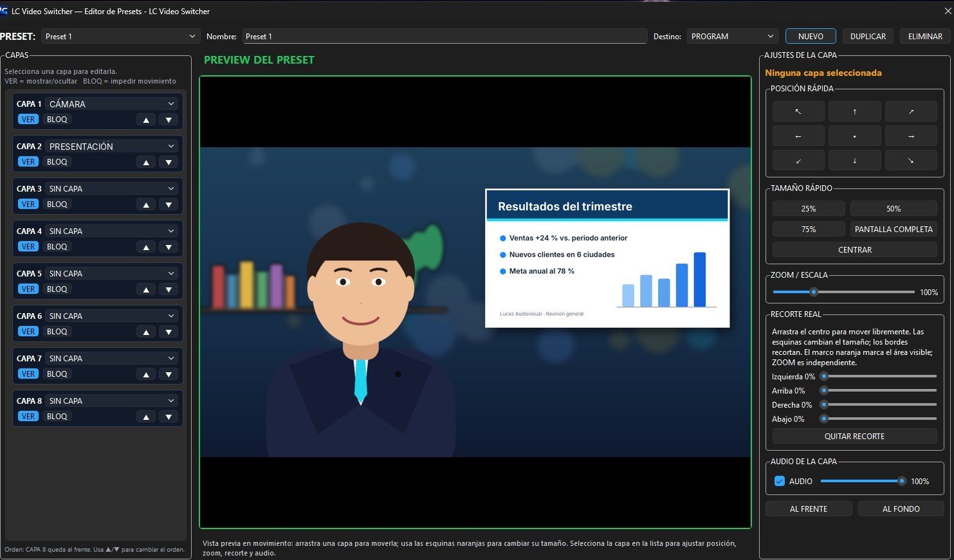954x560 pixels.
Task: Align layer left with the left arrow
Action: point(798,136)
